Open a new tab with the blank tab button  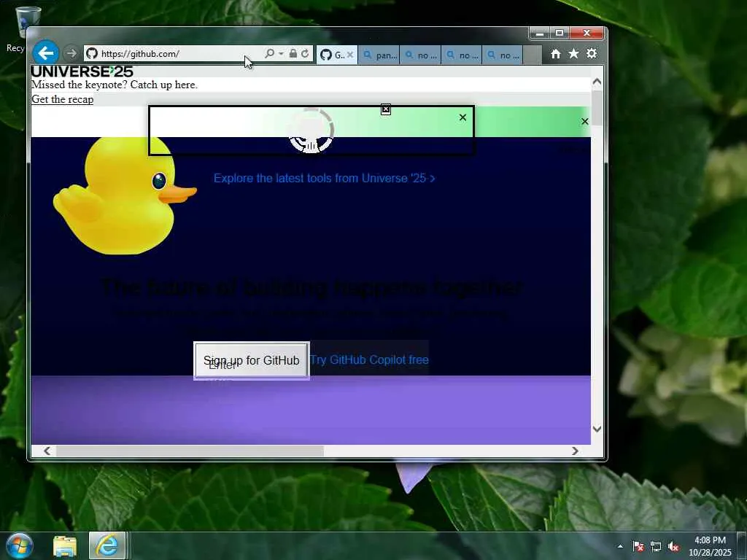click(x=533, y=55)
